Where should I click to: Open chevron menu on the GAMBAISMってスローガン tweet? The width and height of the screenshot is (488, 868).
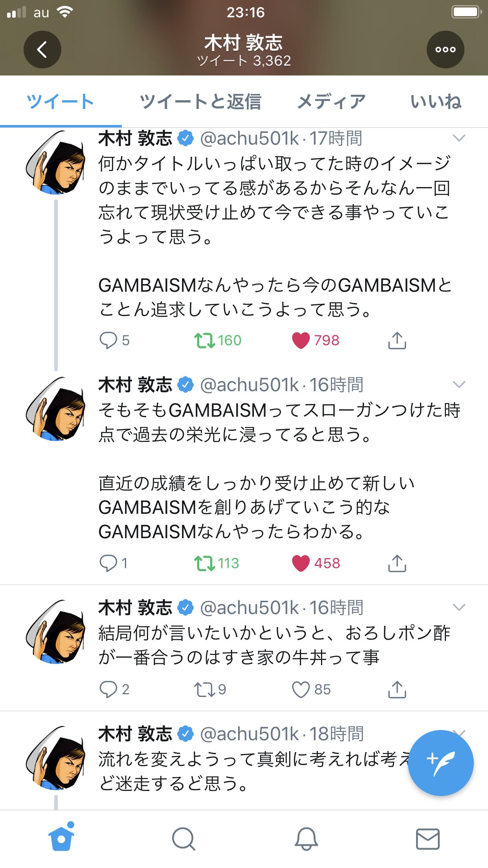pyautogui.click(x=459, y=384)
